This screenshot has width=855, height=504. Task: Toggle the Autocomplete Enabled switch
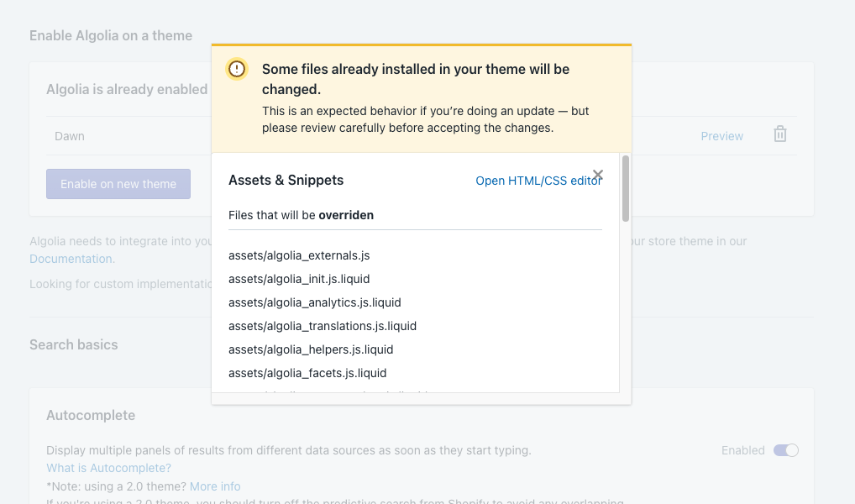[786, 450]
